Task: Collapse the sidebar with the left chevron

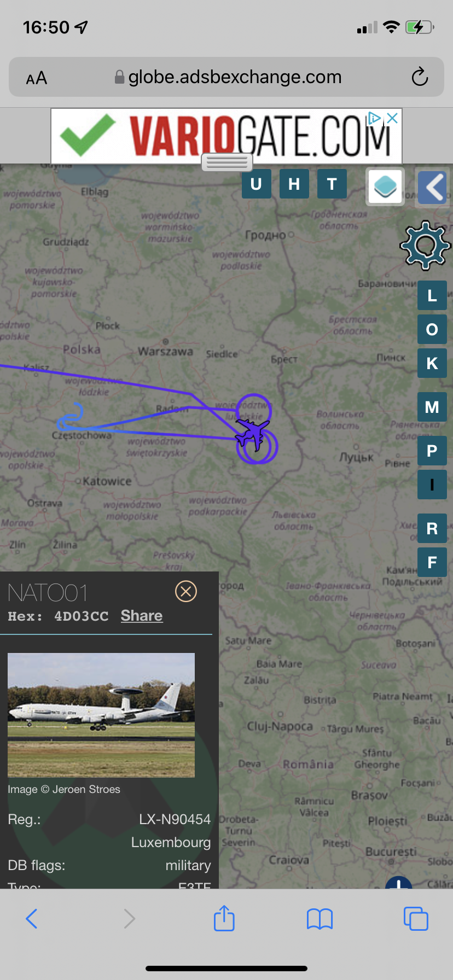Action: tap(432, 187)
